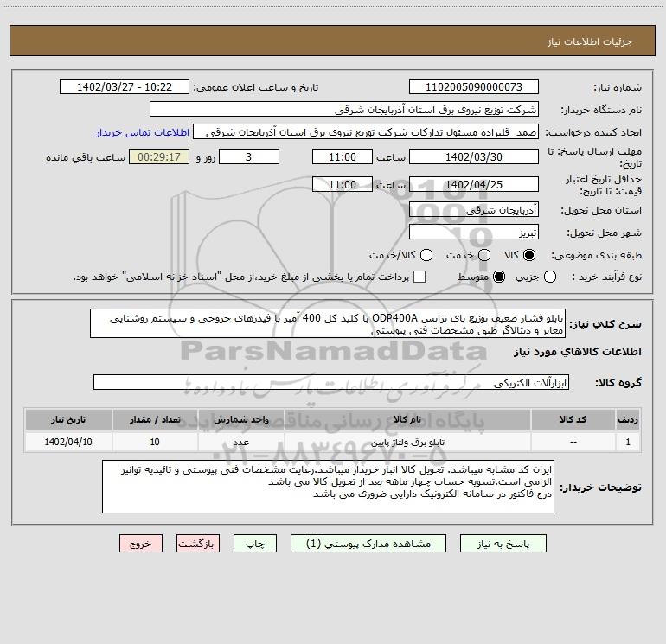Select the 'کالا/خدمت' radio button
This screenshot has width=666, height=644.
tap(426, 255)
